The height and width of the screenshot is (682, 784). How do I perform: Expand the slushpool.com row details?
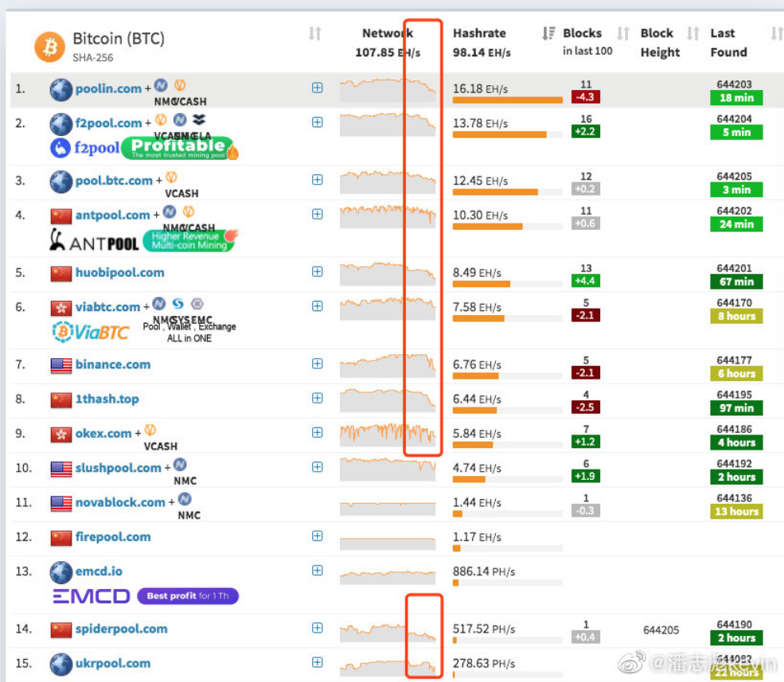point(317,467)
